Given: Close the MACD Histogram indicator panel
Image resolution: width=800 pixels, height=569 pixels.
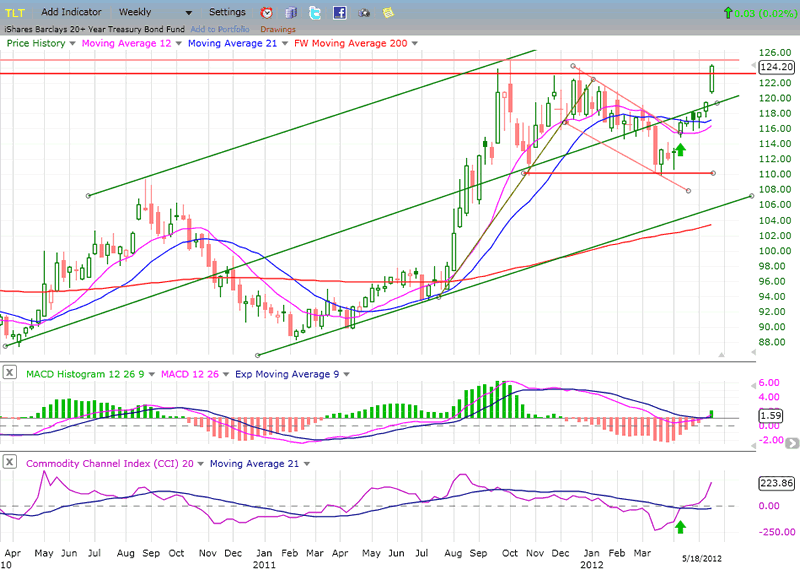Looking at the screenshot, I should click(10, 373).
